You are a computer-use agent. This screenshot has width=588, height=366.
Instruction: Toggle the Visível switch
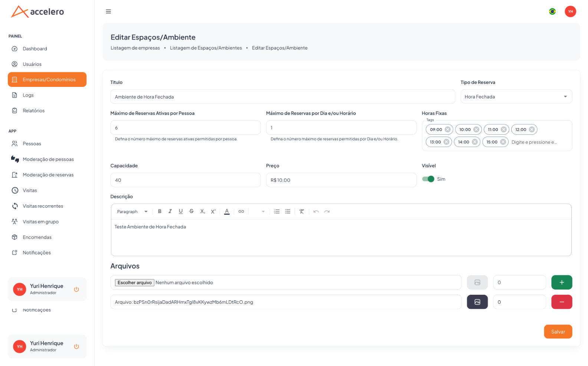click(x=428, y=179)
